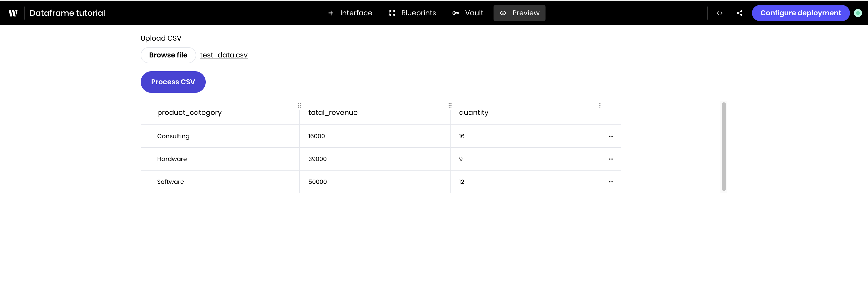Screen dimensions: 868x296
Task: Click the Writer logo icon
Action: point(13,13)
